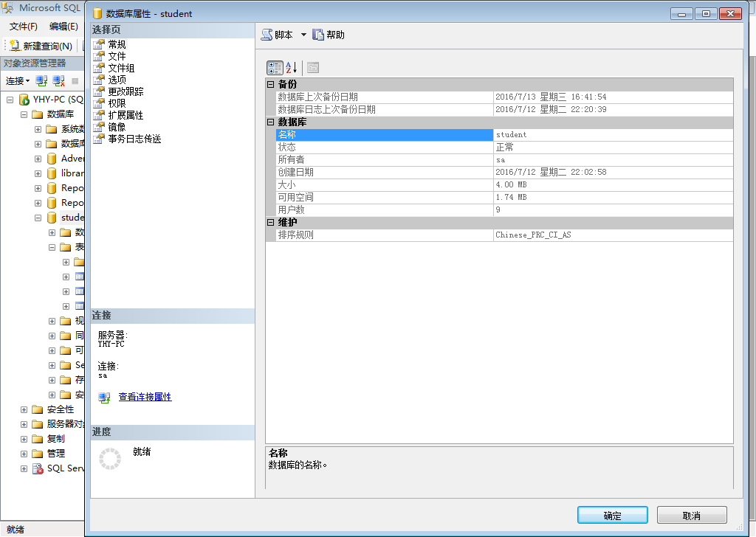This screenshot has width=756, height=537.
Task: Click the student name value cell
Action: (614, 134)
